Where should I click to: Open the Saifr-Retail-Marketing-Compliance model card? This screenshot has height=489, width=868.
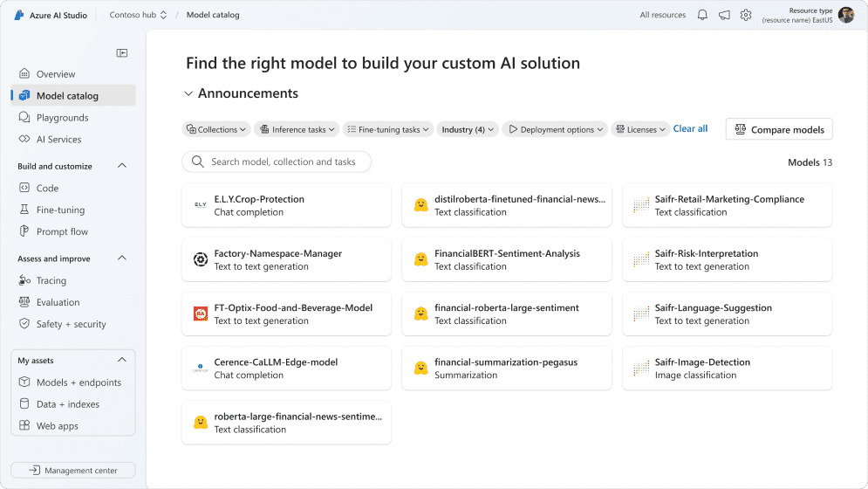(x=727, y=205)
